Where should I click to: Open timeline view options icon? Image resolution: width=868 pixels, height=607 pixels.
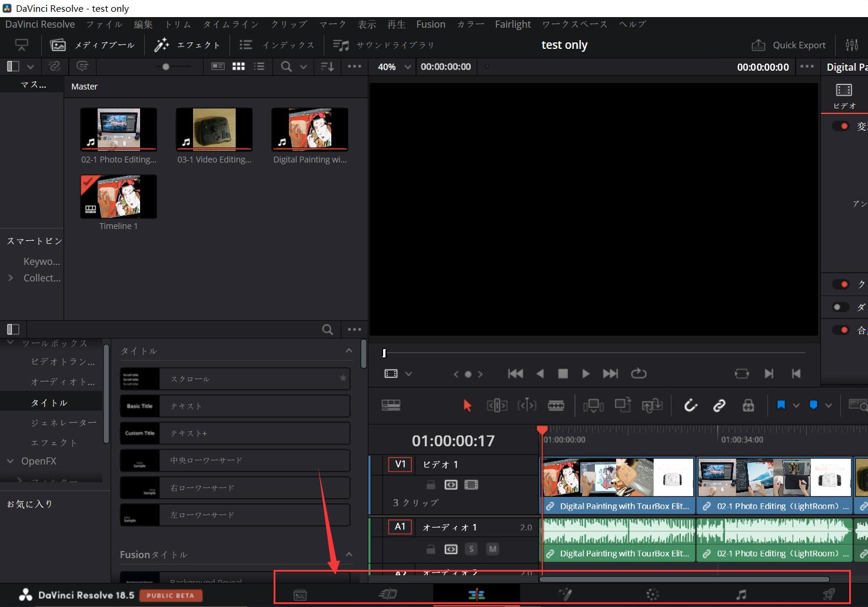click(x=391, y=405)
